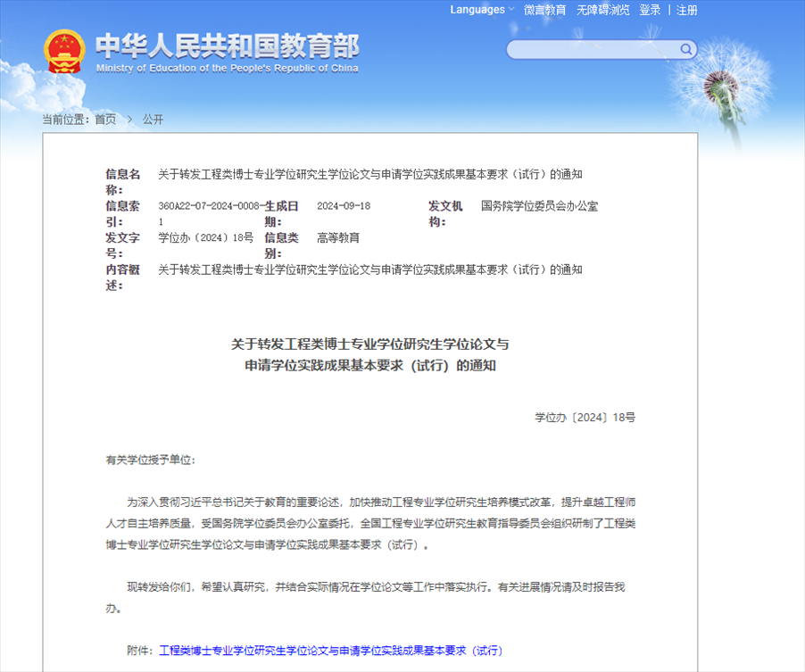Go to 首页 in the breadcrumb
805x672 pixels.
105,120
